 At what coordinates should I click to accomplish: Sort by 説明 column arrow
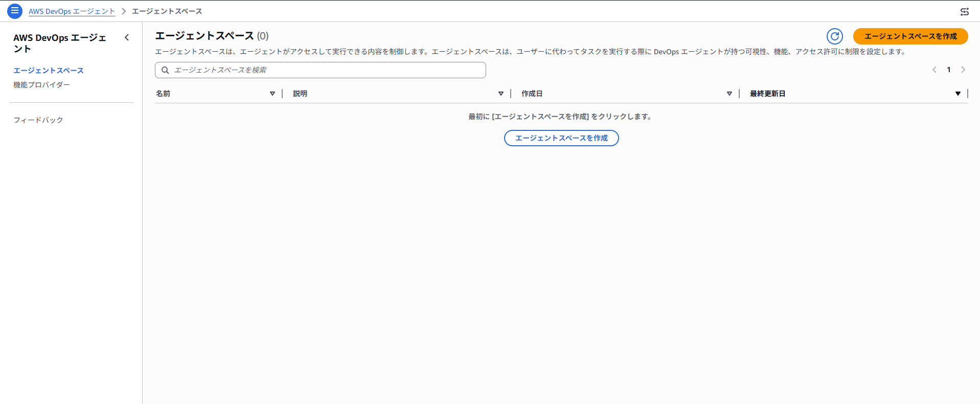coord(501,94)
